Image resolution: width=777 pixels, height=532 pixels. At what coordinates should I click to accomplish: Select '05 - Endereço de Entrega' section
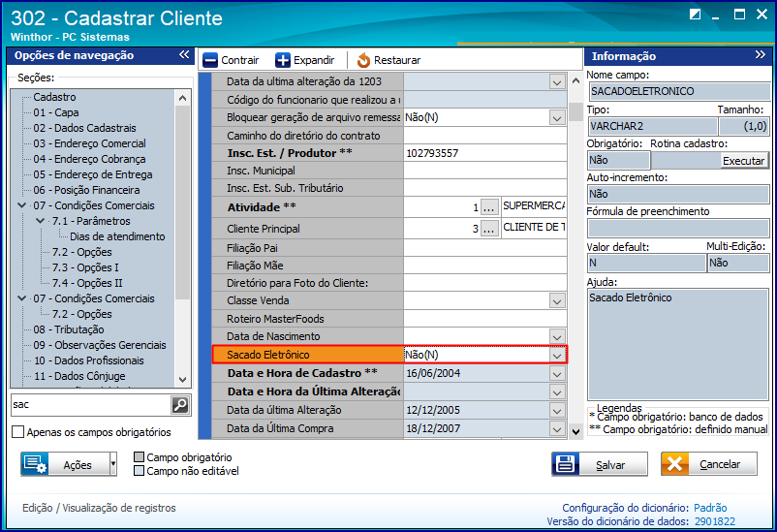tap(93, 174)
